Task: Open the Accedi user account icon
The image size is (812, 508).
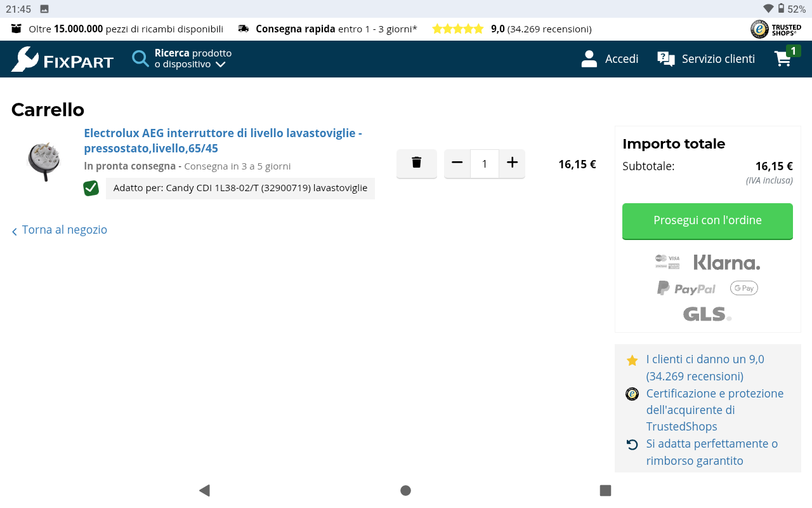Action: click(x=589, y=59)
